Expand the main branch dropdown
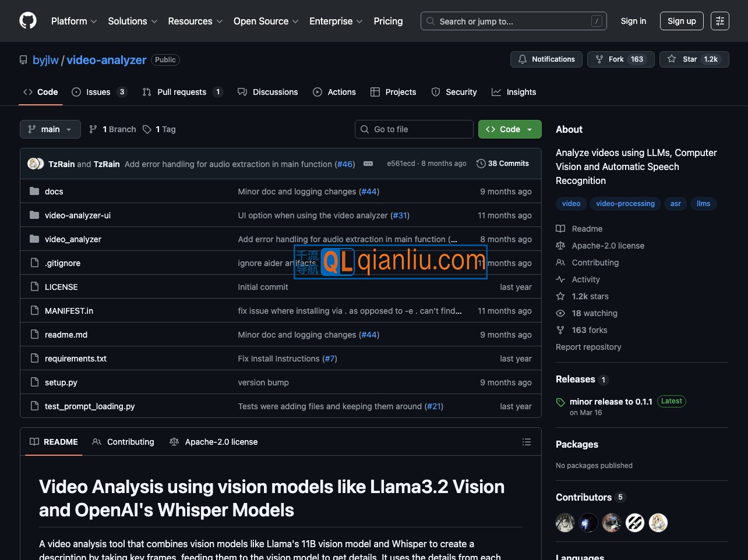The image size is (748, 560). pos(50,129)
